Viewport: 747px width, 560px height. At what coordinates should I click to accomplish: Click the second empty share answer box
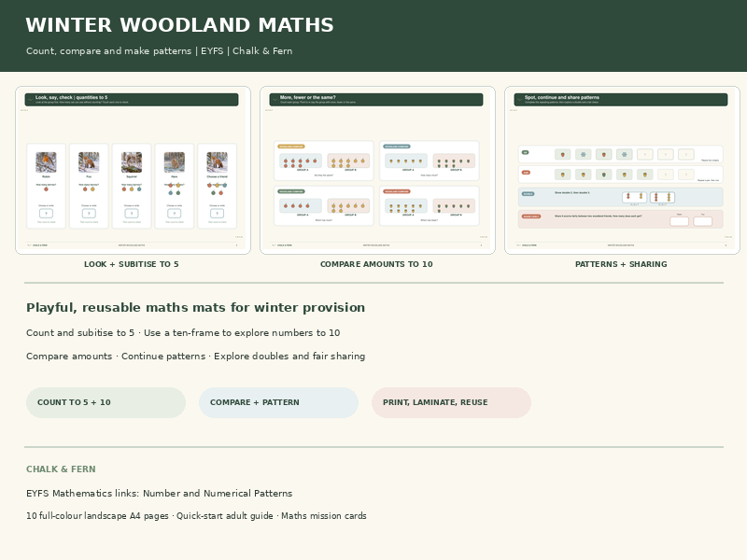[703, 221]
